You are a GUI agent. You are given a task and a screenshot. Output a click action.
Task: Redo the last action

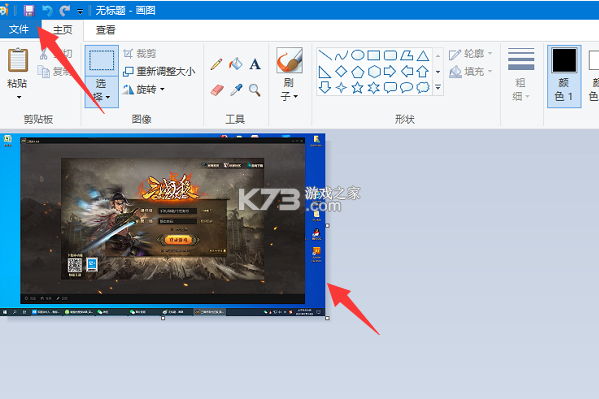(65, 10)
